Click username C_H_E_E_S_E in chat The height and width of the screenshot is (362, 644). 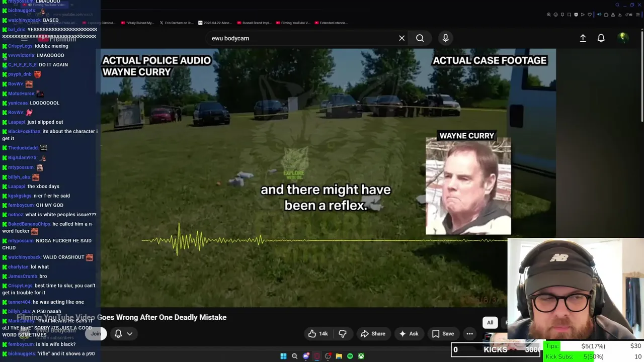tap(23, 65)
